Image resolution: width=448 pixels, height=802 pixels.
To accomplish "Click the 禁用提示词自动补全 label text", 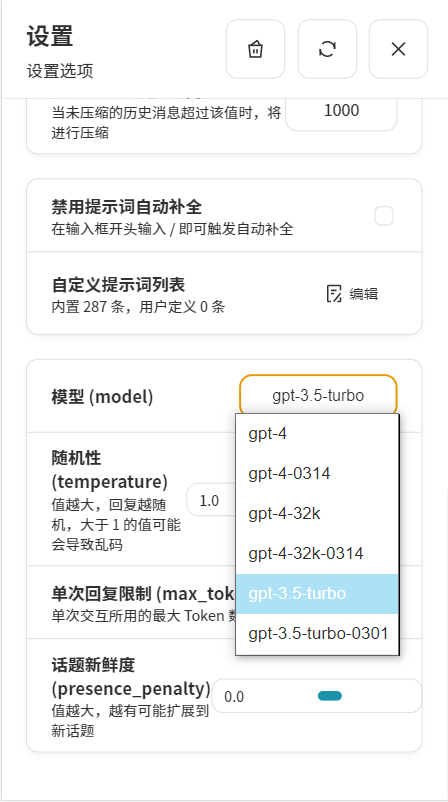I will pos(126,207).
